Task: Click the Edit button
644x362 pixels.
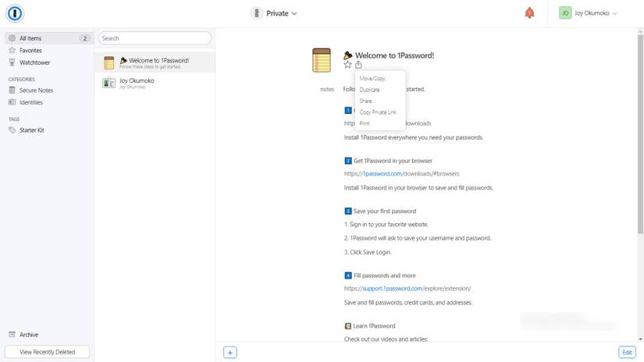Action: [x=627, y=352]
